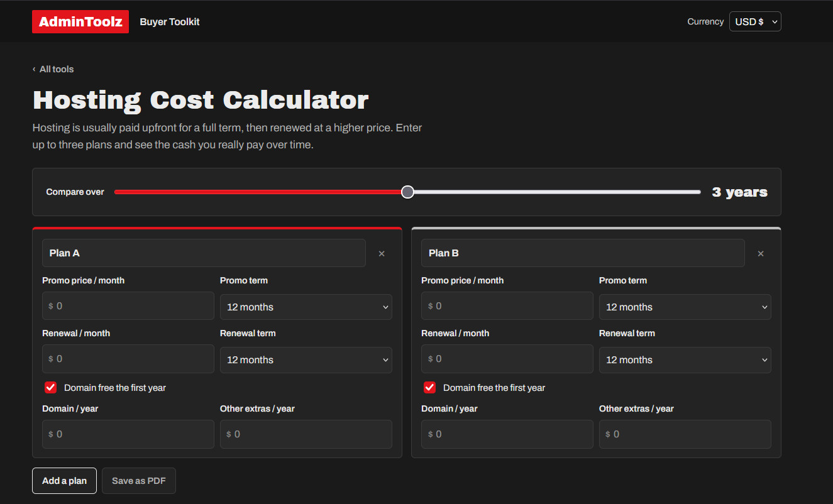Toggle Plan B's domain free first year checkbox

click(430, 388)
